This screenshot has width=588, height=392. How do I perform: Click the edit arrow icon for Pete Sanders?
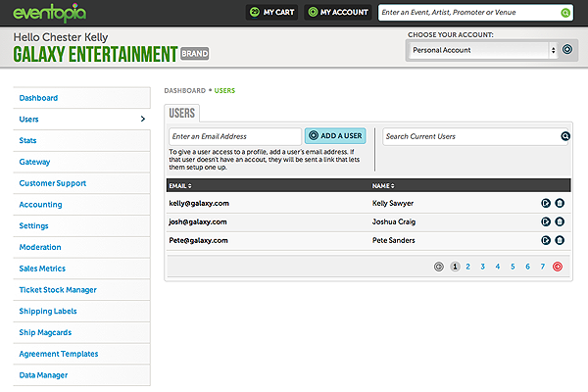546,240
